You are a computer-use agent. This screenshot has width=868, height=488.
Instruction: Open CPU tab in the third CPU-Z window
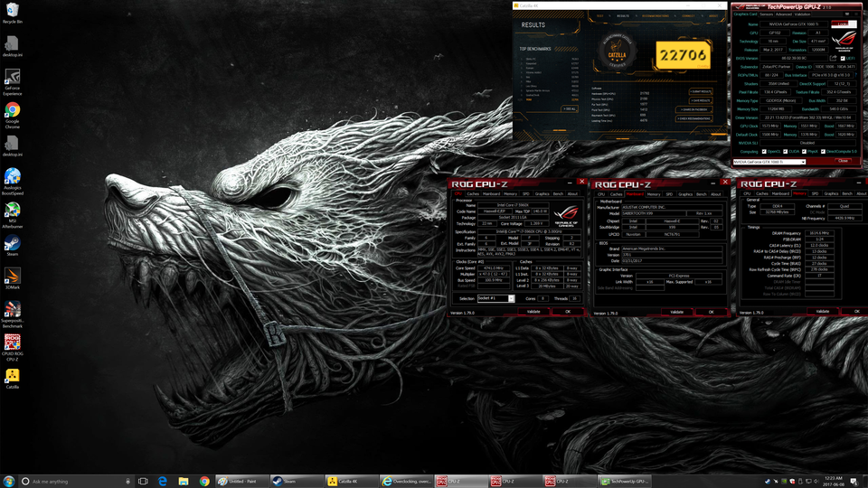pos(747,193)
